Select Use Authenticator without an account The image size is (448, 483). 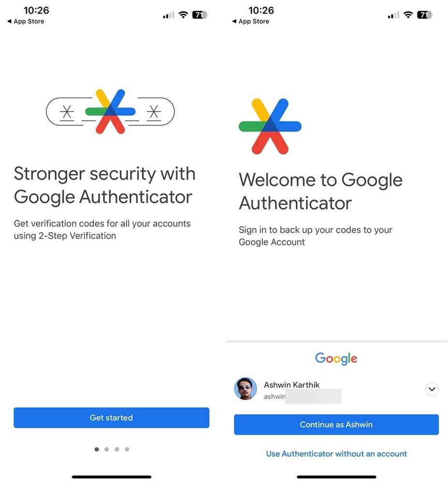[336, 454]
